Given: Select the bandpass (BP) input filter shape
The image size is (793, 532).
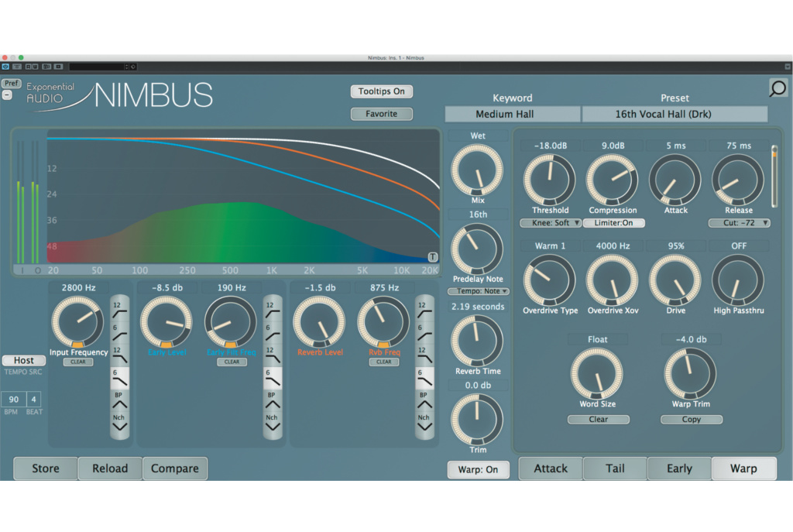Looking at the screenshot, I should (119, 400).
